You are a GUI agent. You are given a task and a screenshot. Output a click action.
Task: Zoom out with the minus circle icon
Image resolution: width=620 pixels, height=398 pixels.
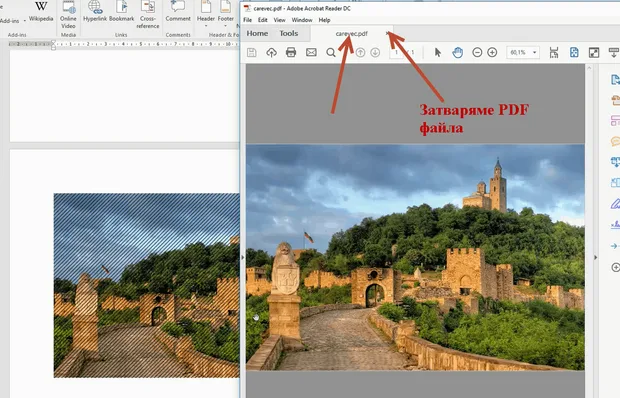click(477, 52)
